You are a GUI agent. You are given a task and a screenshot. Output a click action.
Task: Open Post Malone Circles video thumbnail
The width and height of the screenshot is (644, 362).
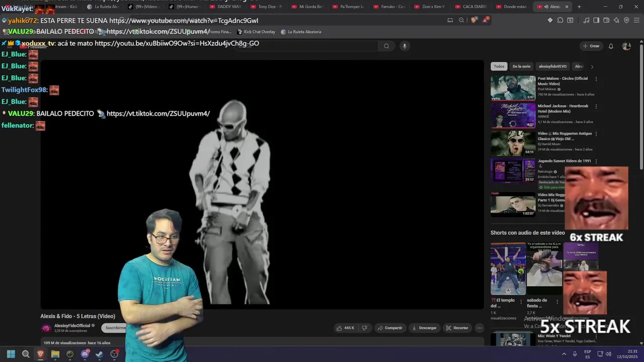click(x=513, y=88)
